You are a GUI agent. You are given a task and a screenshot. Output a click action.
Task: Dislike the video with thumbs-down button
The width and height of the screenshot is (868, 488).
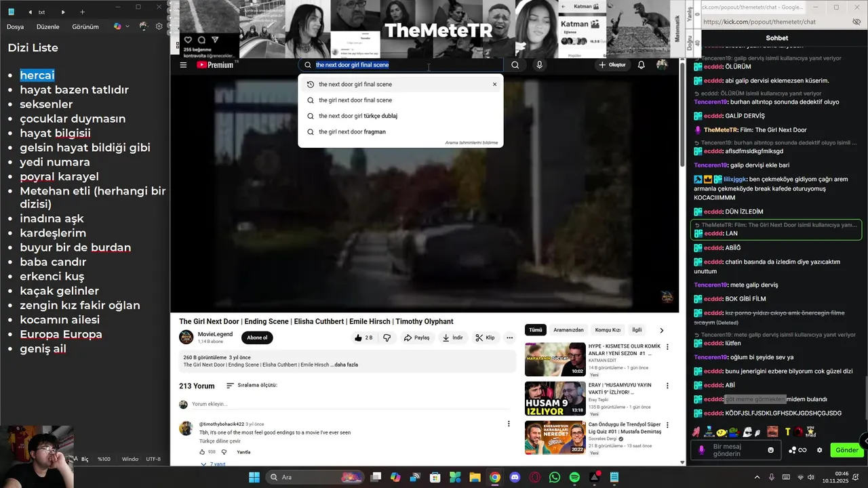pos(387,338)
